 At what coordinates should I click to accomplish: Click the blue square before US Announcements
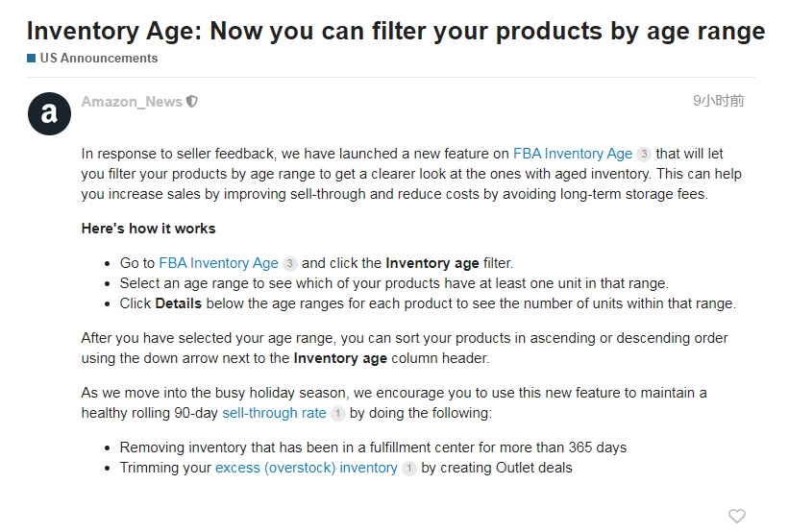tap(32, 58)
